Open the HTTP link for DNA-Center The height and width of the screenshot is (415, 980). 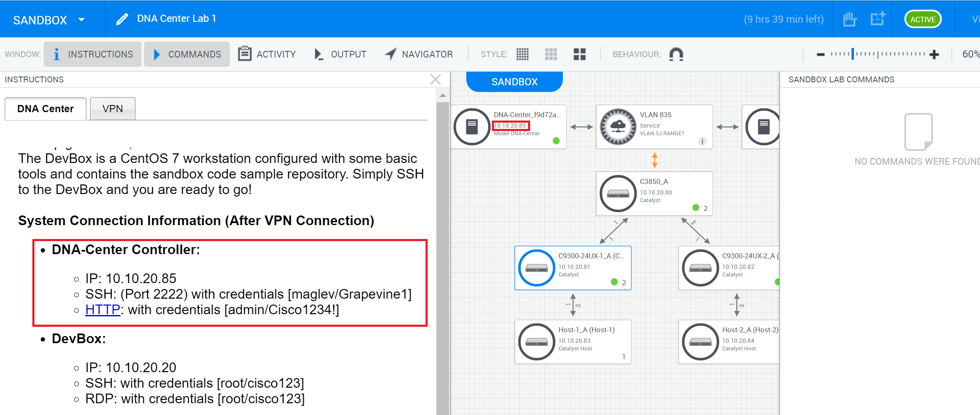(x=102, y=310)
